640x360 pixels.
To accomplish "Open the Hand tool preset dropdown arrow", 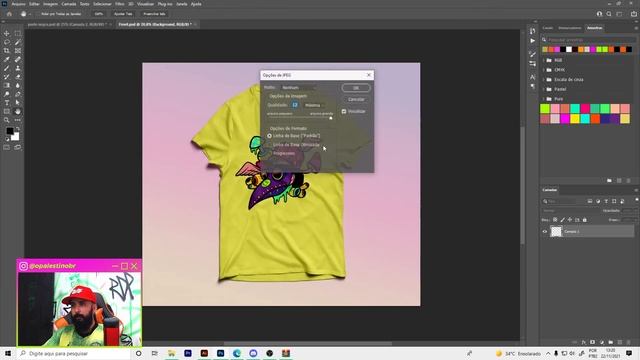I will [x=30, y=14].
